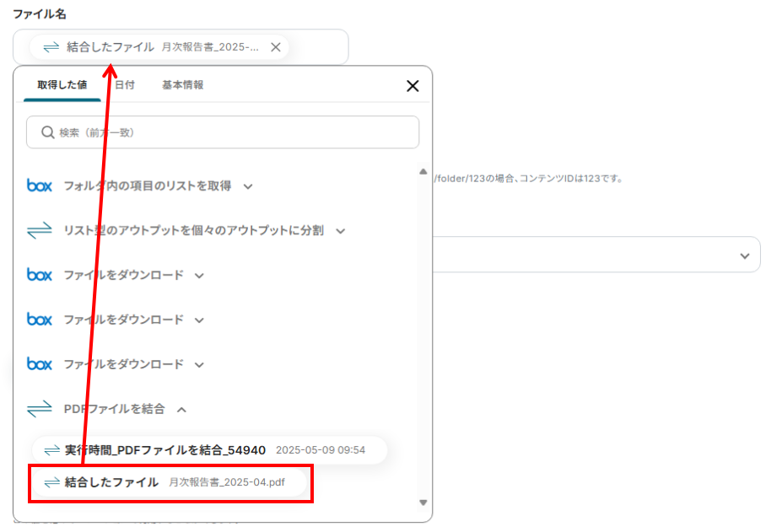The width and height of the screenshot is (771, 532).
Task: Click the list scrollbar up arrow
Action: (x=423, y=171)
